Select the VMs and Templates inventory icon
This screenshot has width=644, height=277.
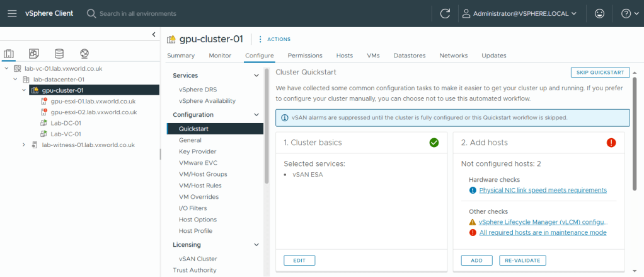coord(34,54)
